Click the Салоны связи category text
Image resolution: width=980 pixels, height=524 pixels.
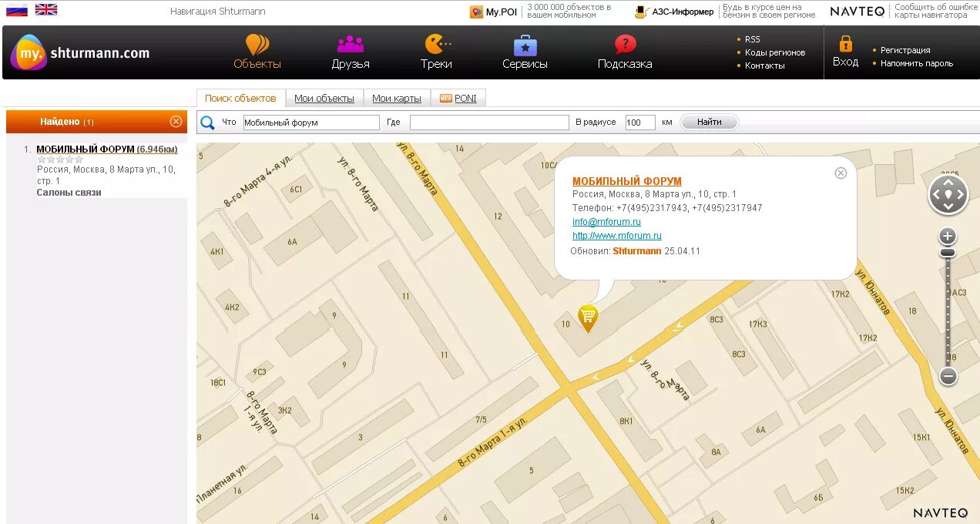tap(69, 193)
